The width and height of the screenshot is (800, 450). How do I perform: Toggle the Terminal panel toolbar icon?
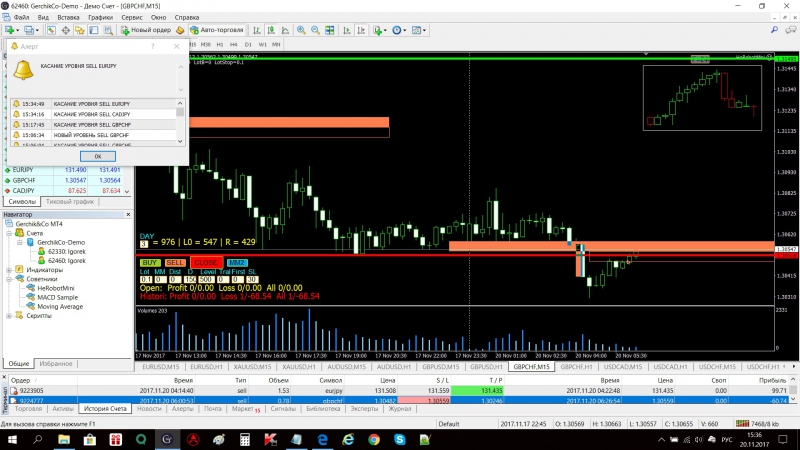coord(94,31)
